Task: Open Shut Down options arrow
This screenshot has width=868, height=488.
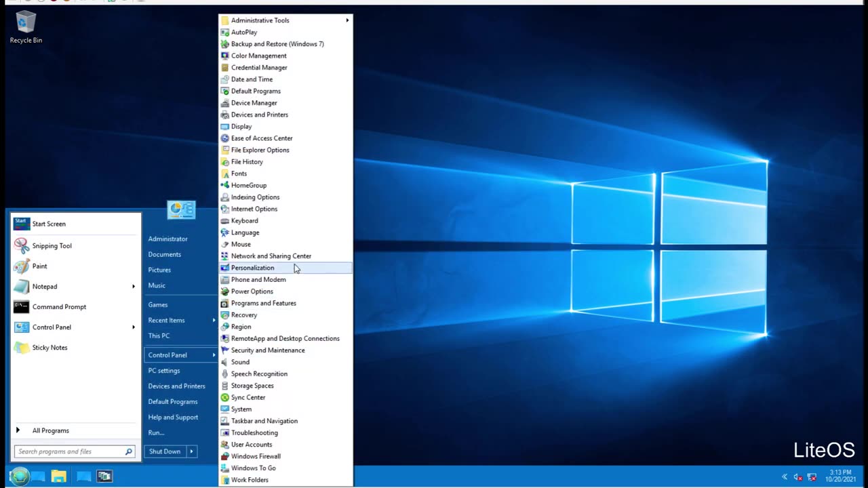Action: (x=191, y=451)
